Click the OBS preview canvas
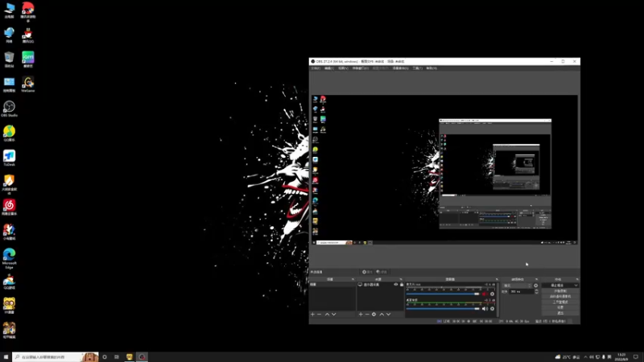The width and height of the screenshot is (644, 362). (x=444, y=170)
